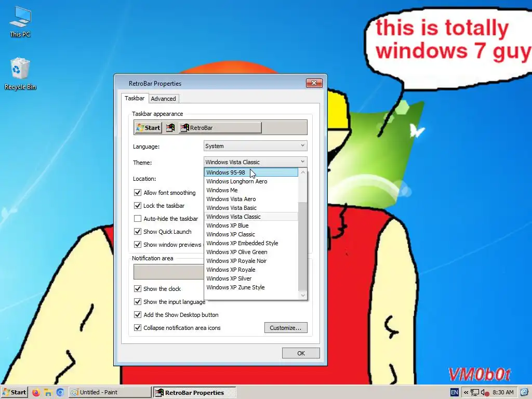
Task: Choose Windows XP Royale Noir theme
Action: pyautogui.click(x=251, y=261)
